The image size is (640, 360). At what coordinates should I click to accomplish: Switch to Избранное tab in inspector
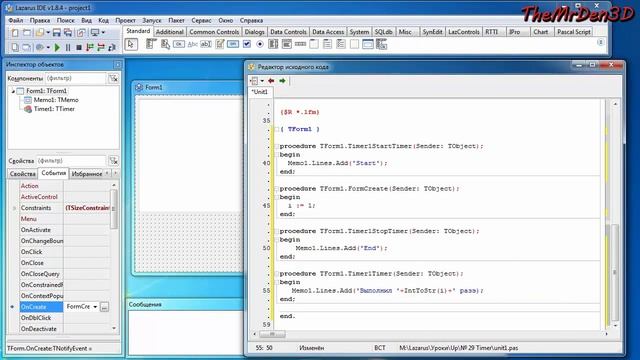coord(87,174)
